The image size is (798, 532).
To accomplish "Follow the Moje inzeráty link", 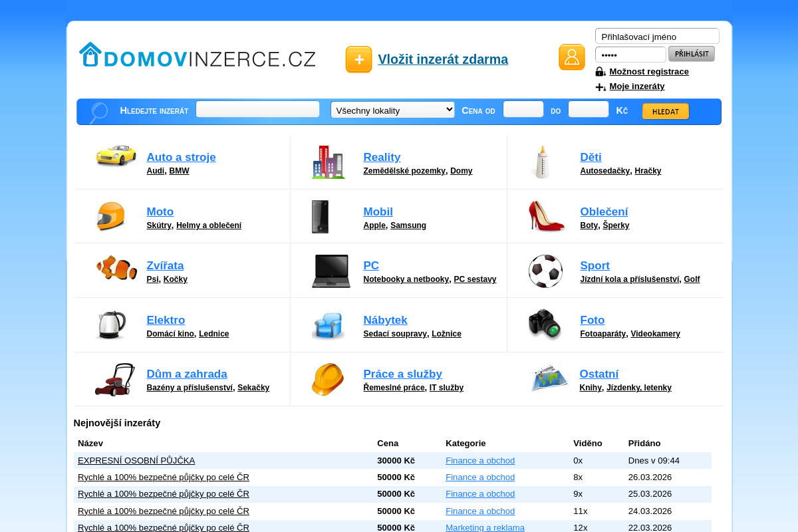I will coord(636,86).
